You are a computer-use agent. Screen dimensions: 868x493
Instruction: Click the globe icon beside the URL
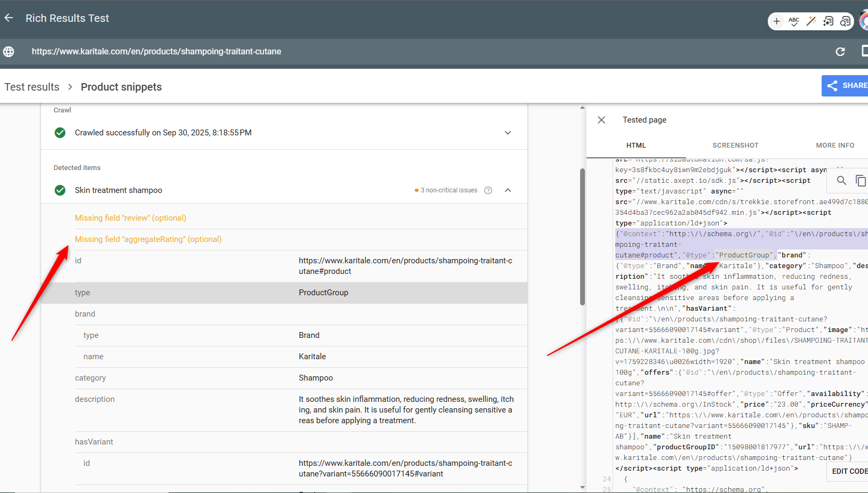tap(9, 52)
